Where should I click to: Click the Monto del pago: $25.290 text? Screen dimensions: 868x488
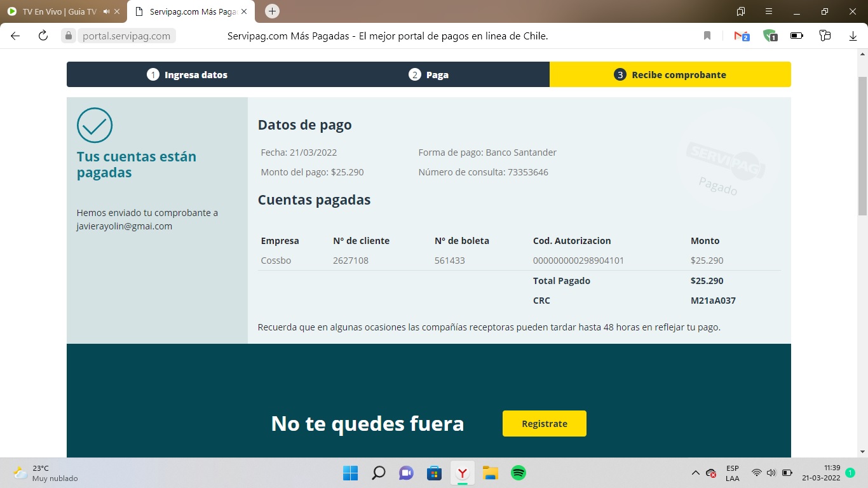313,172
